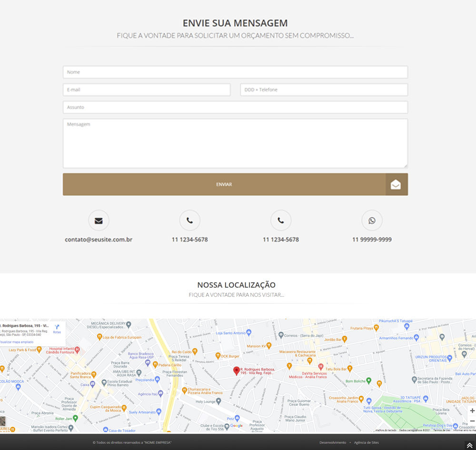Click the email envelope icon above contato@seusite.com.br

[x=99, y=220]
